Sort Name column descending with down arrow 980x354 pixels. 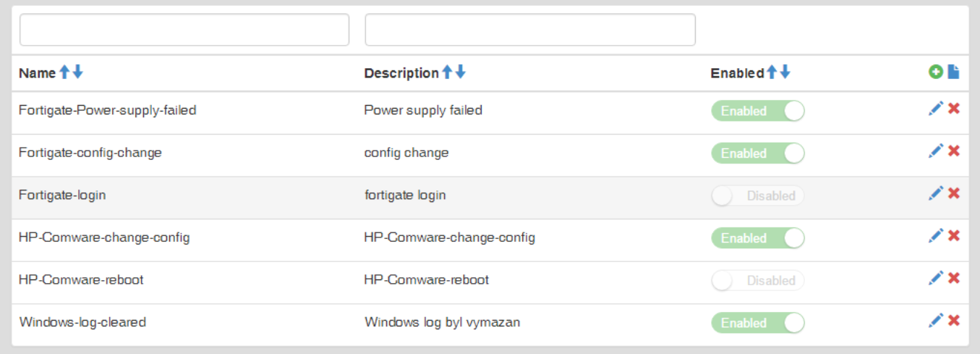[78, 72]
